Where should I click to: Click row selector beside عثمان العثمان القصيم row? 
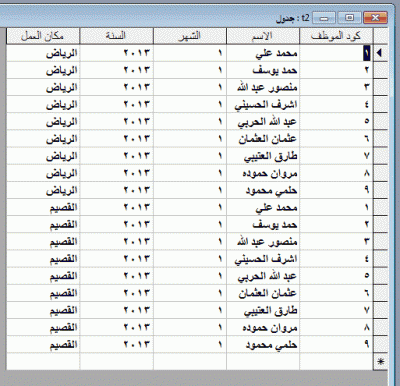pyautogui.click(x=380, y=293)
